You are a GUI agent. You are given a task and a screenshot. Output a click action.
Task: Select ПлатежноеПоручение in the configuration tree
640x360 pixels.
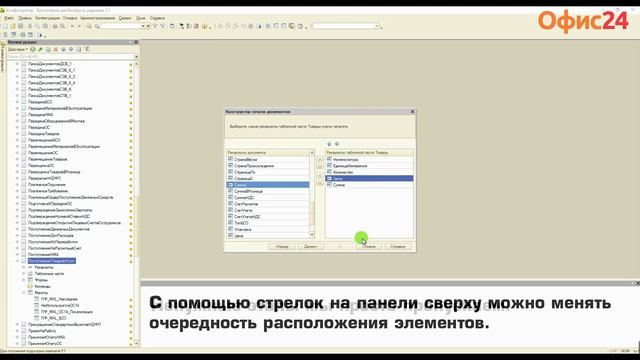[48, 184]
